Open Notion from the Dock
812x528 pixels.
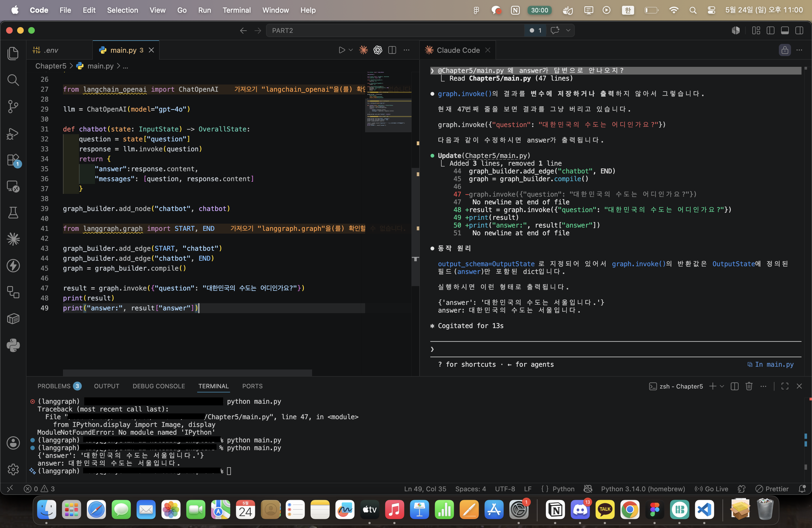coord(555,510)
